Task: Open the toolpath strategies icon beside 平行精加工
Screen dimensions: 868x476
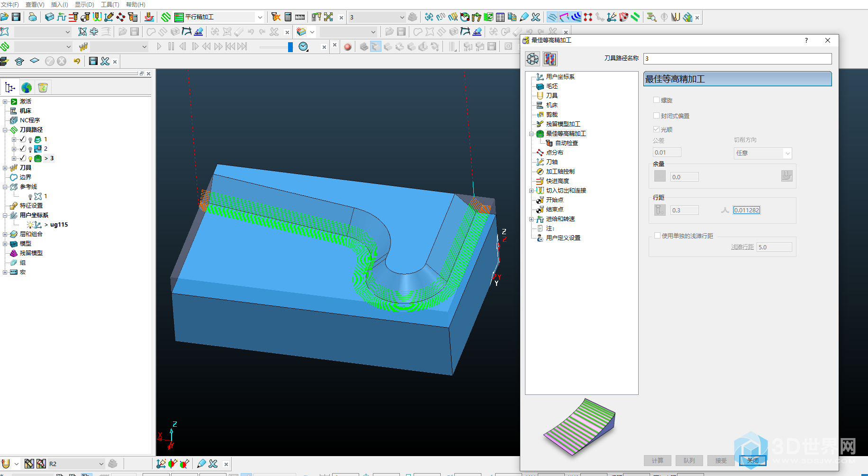Action: tap(165, 17)
